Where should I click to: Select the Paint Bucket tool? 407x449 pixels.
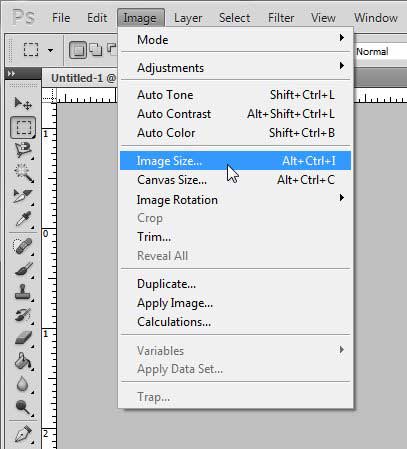coord(23,361)
